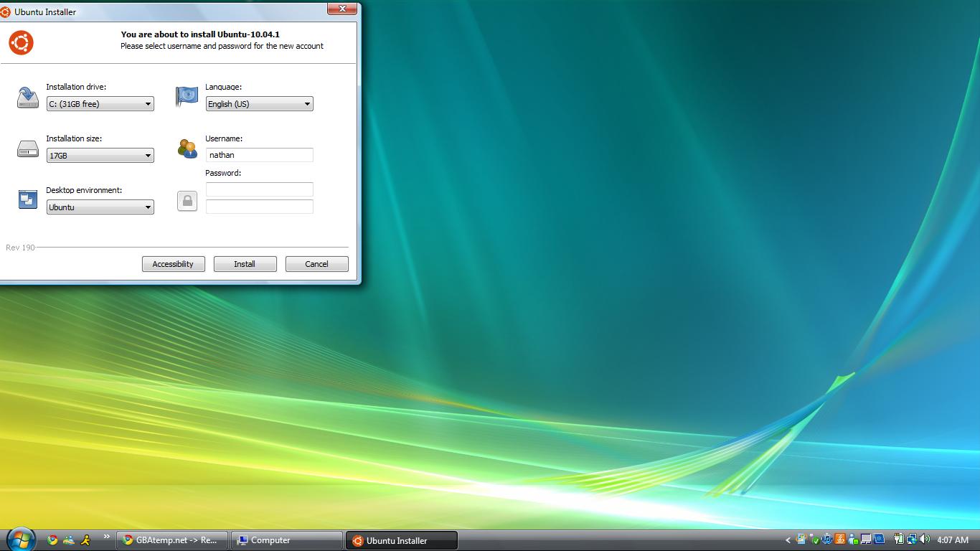Click the Windows Live Messenger tray icon
The width and height of the screenshot is (980, 551).
853,540
